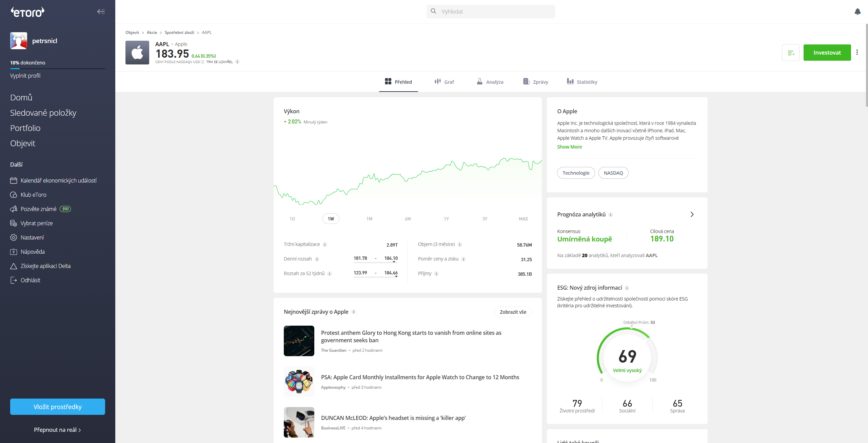Viewport: 868px width, 443px height.
Task: Click the 52-week range slider
Action: pos(376,277)
